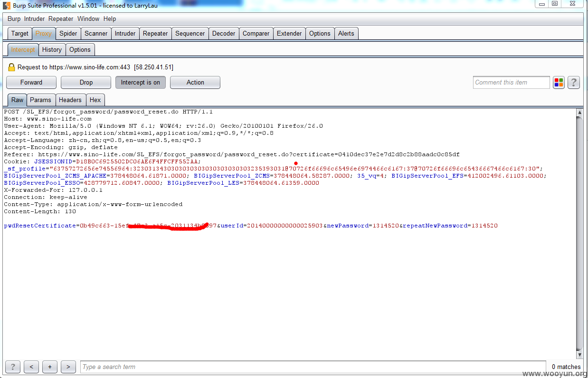
Task: Click the Content-Length: 130 line
Action: [x=40, y=212]
